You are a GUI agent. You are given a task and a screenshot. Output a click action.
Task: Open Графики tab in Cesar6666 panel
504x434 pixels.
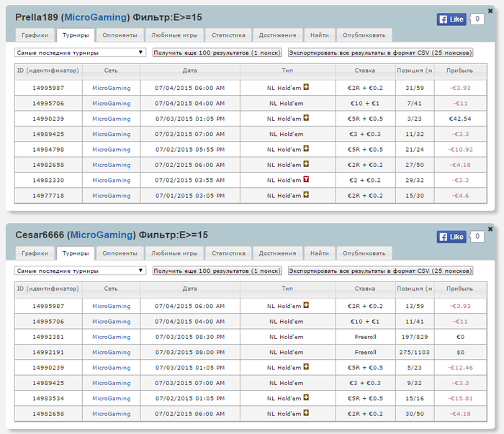pyautogui.click(x=35, y=253)
